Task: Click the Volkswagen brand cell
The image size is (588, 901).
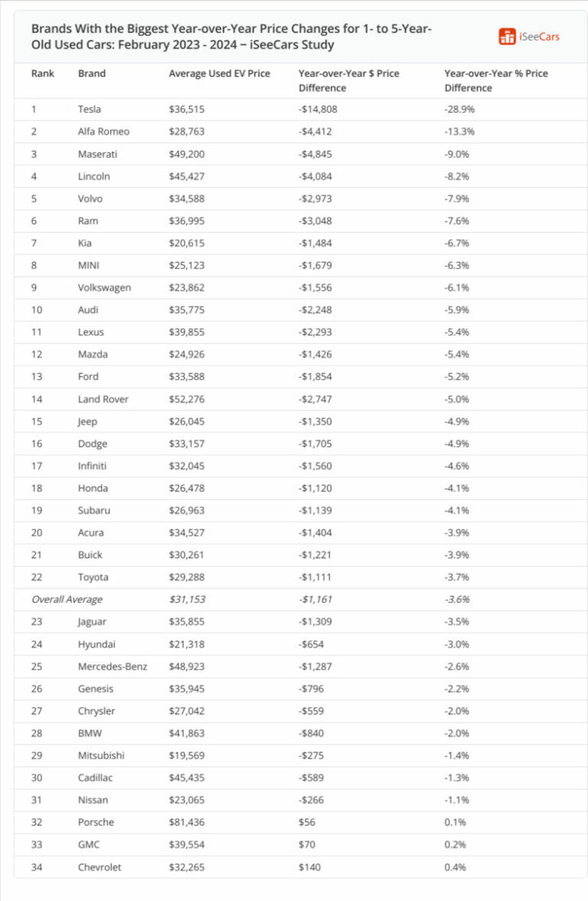Action: 104,288
